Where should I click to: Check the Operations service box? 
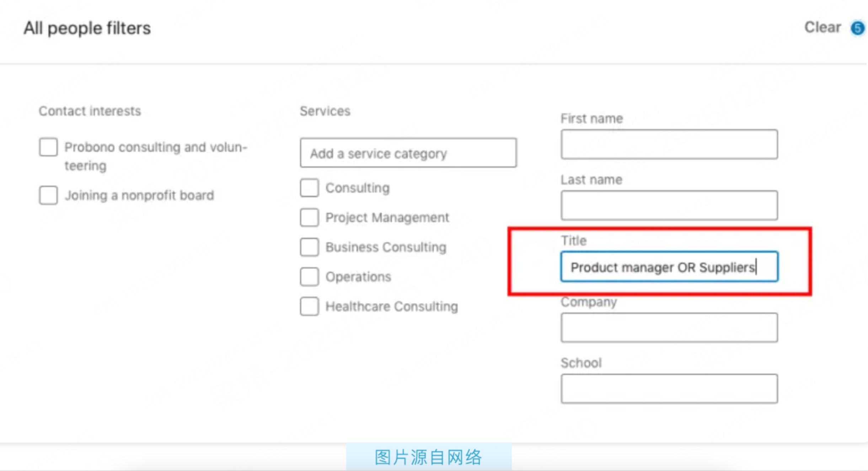pyautogui.click(x=309, y=277)
